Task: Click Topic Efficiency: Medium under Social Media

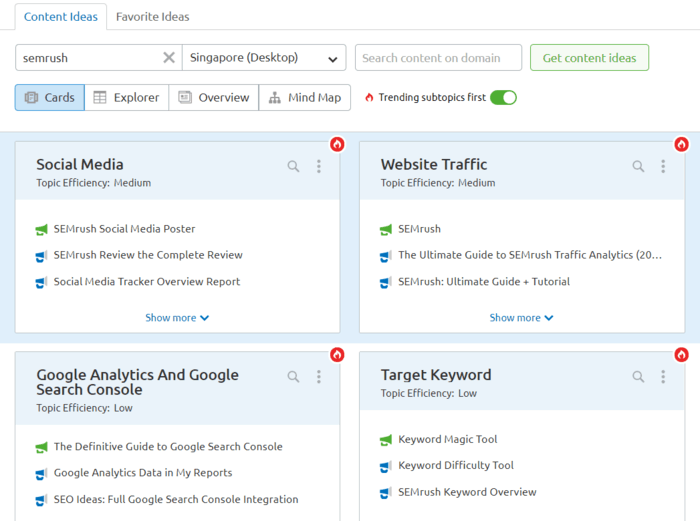Action: [94, 183]
